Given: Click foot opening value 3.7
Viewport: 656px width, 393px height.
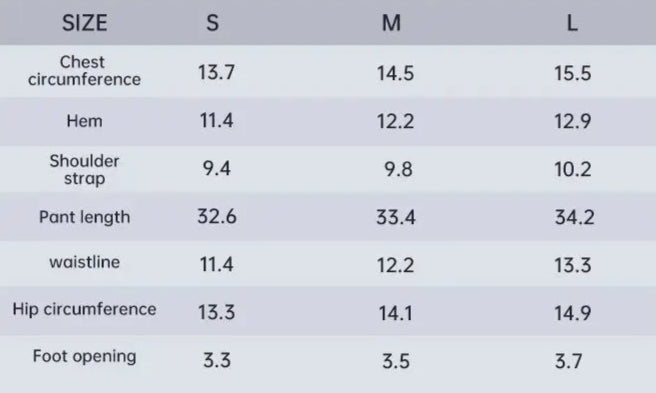Looking at the screenshot, I should 569,361.
